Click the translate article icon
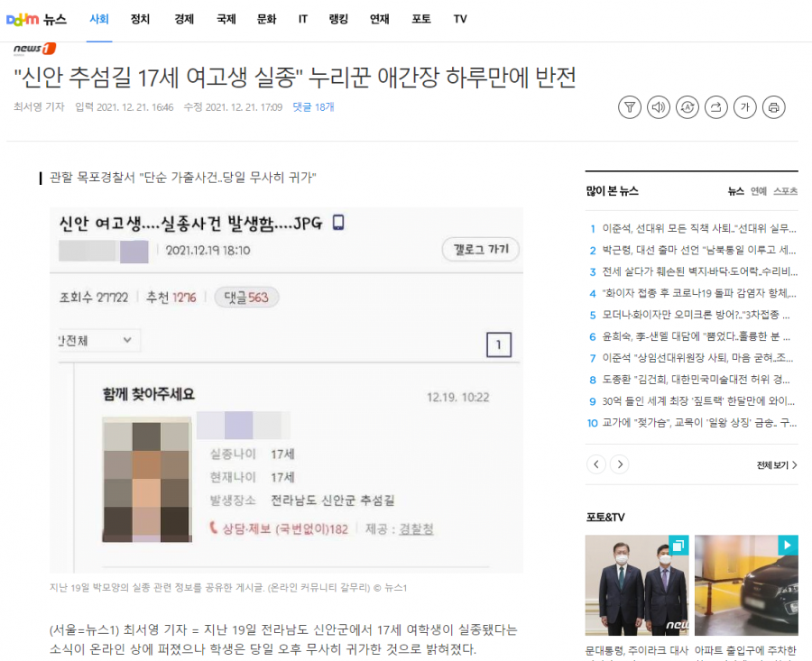812x661 pixels. pyautogui.click(x=687, y=107)
